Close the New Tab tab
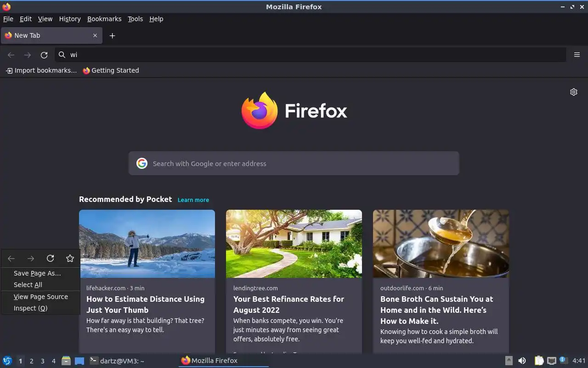This screenshot has height=368, width=588. pyautogui.click(x=95, y=35)
